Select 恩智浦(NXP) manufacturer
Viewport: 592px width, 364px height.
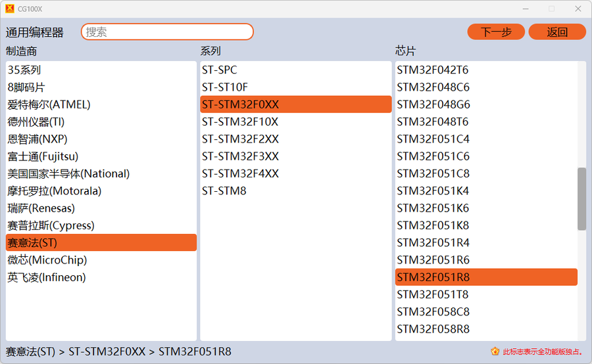pos(37,139)
